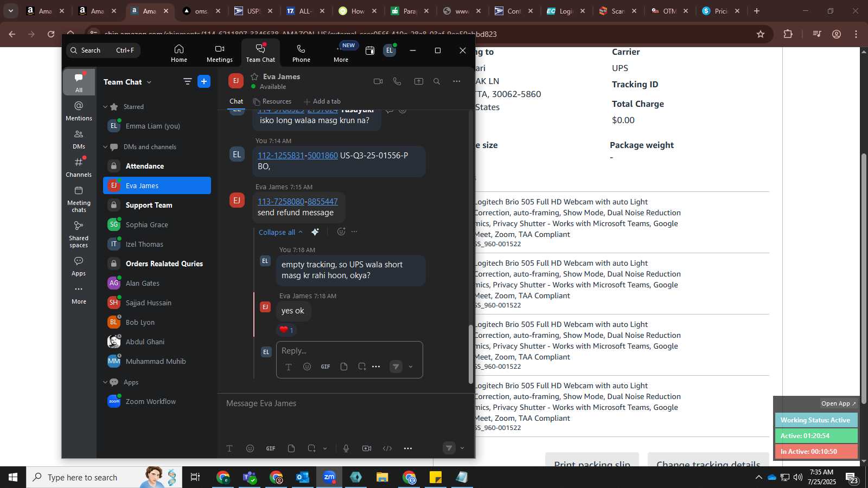The width and height of the screenshot is (868, 488).
Task: Start a video call with Eva James
Action: tap(378, 81)
